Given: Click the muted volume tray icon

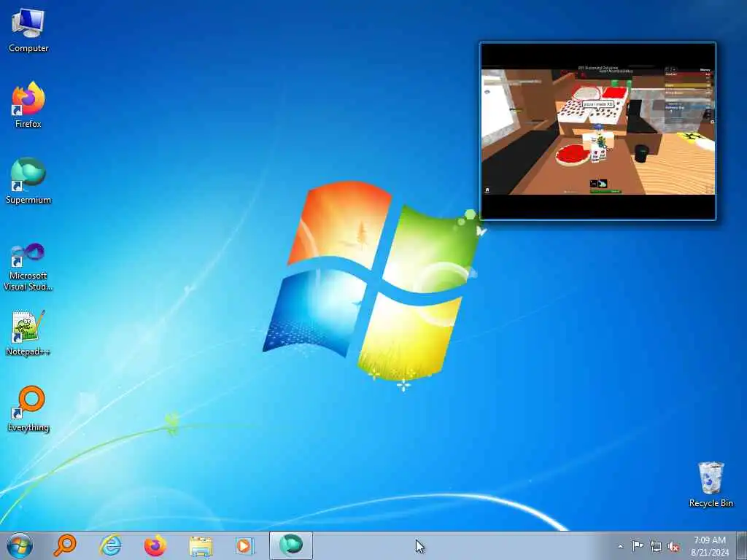Looking at the screenshot, I should click(x=673, y=547).
